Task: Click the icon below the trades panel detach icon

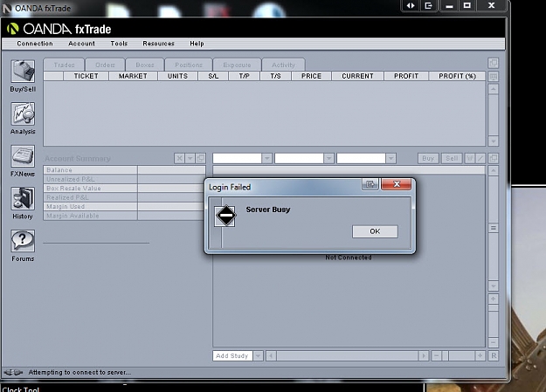Action: [494, 77]
